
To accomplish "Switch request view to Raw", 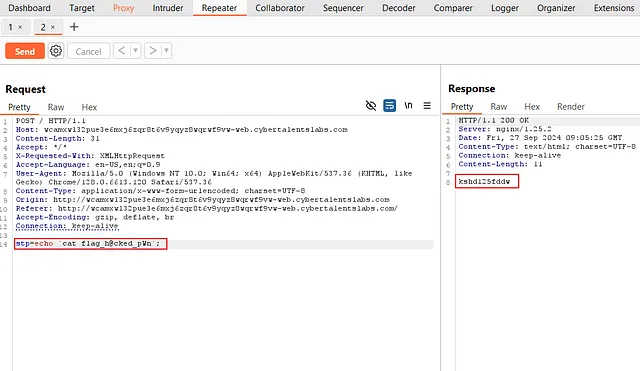I will pyautogui.click(x=56, y=107).
